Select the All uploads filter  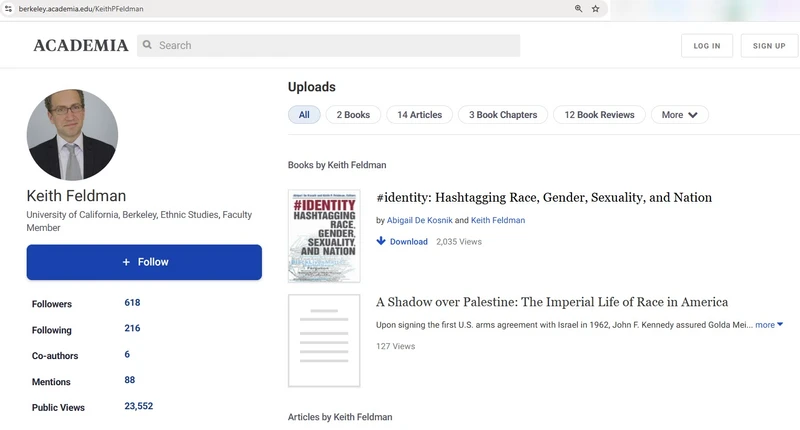tap(304, 115)
